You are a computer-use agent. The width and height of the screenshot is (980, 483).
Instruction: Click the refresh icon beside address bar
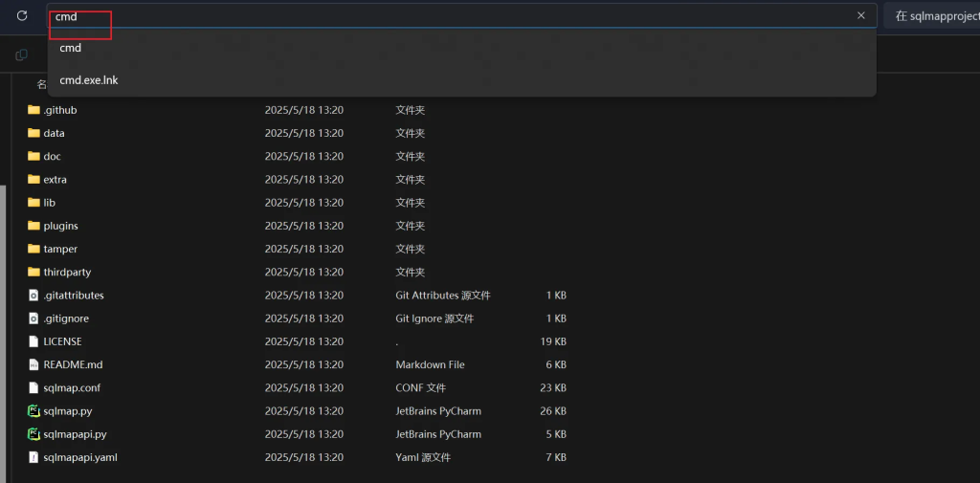[22, 15]
